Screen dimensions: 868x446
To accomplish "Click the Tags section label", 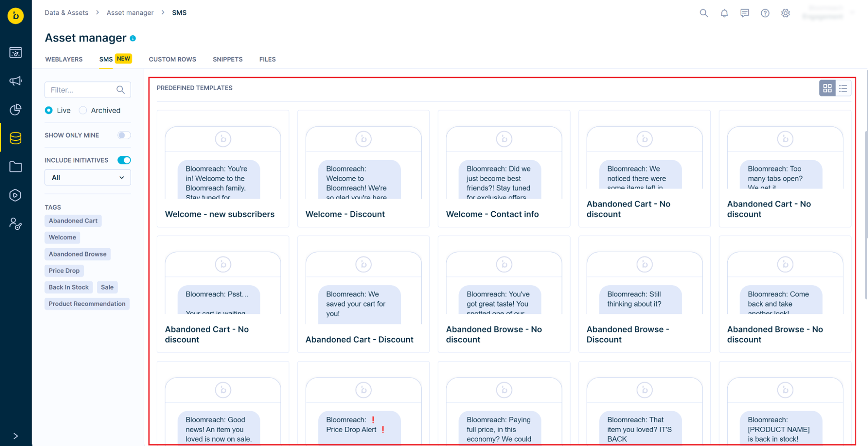I will point(53,207).
